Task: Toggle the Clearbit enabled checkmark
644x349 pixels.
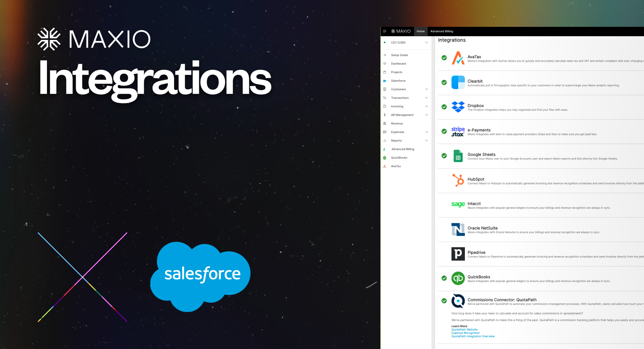Action: (444, 82)
